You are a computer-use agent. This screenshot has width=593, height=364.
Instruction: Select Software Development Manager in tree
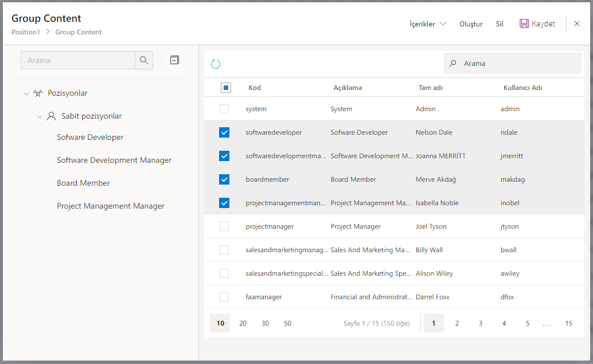coord(114,160)
